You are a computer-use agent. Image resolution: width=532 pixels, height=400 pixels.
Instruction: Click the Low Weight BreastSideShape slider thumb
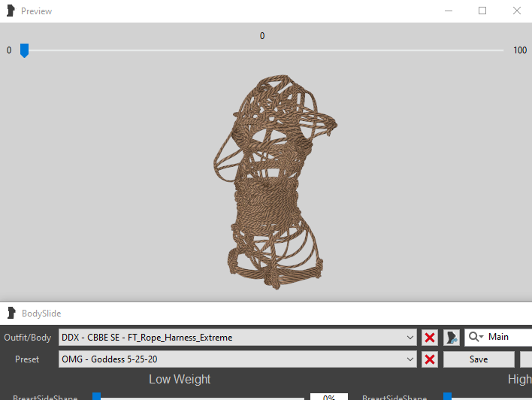(97, 396)
